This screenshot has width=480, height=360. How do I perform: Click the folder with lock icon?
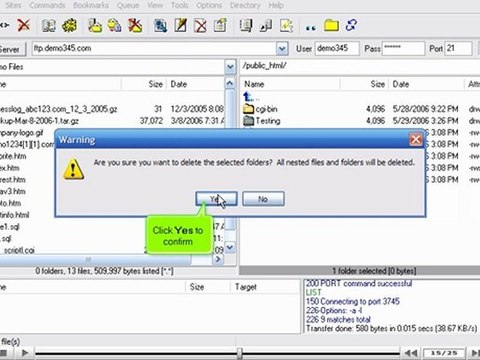[x=115, y=26]
